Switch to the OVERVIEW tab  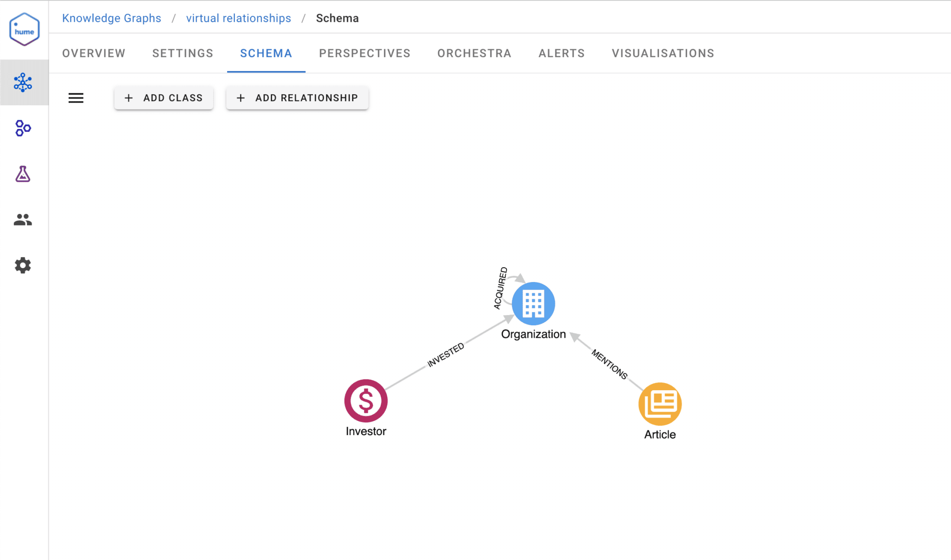point(94,53)
